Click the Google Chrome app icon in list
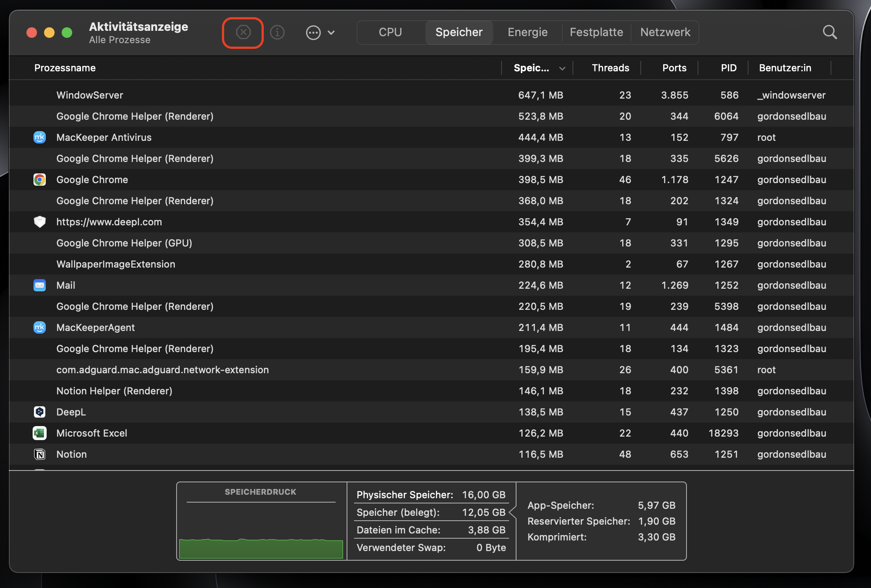 tap(40, 180)
